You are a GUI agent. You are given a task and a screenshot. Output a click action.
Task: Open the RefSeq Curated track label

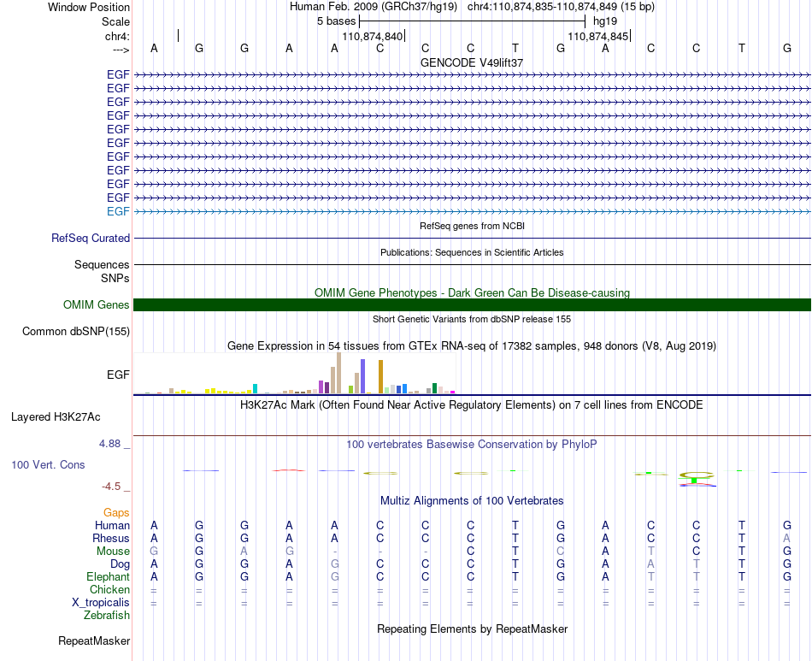(x=91, y=239)
